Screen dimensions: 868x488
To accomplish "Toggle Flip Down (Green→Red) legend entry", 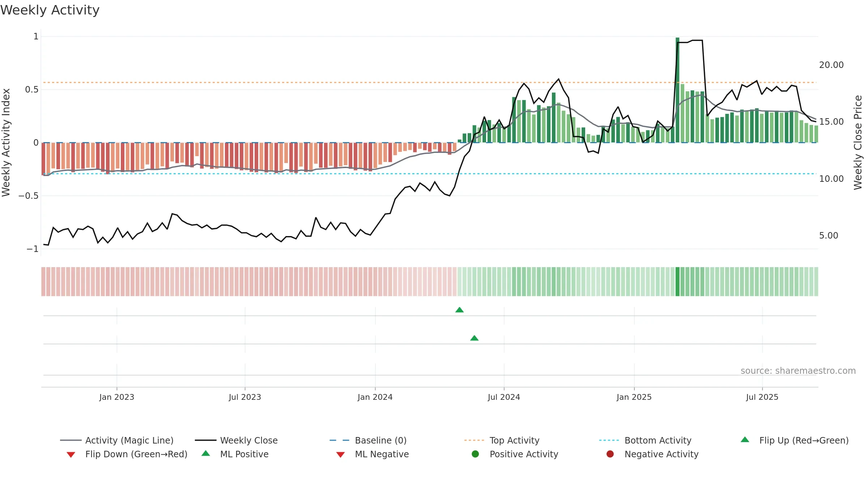I will [127, 454].
